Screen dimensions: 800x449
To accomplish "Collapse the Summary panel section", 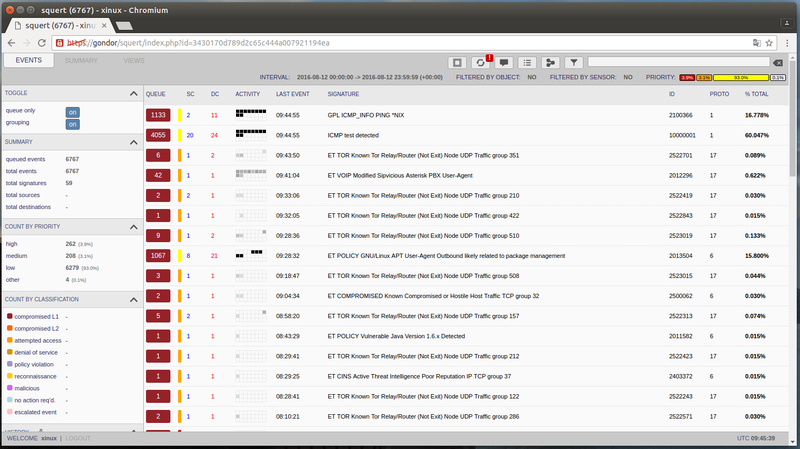I will [134, 142].
